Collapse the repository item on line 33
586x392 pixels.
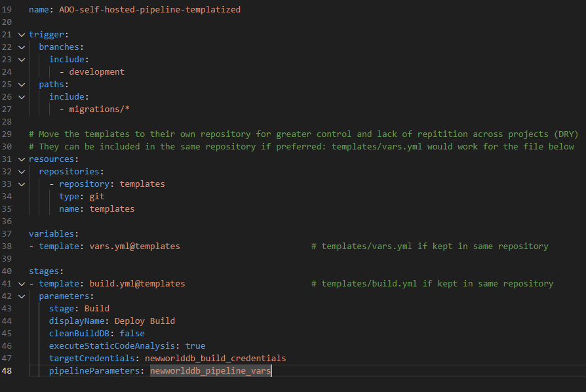[x=22, y=184]
